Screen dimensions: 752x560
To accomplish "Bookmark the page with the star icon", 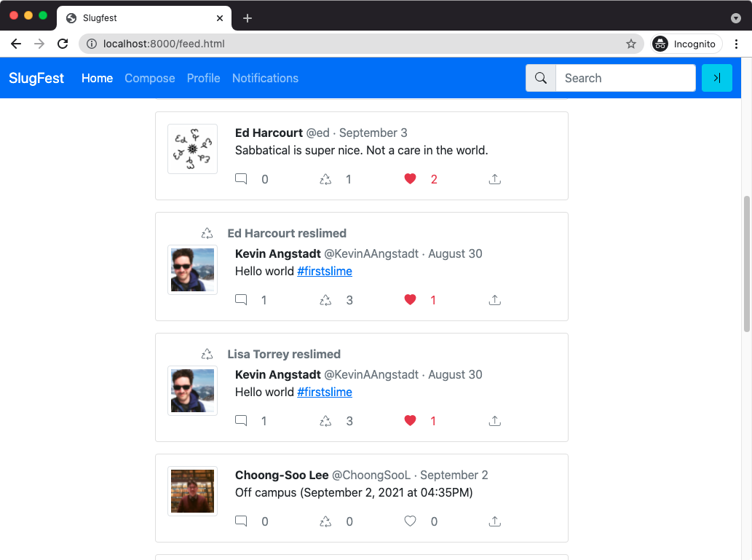I will click(630, 43).
